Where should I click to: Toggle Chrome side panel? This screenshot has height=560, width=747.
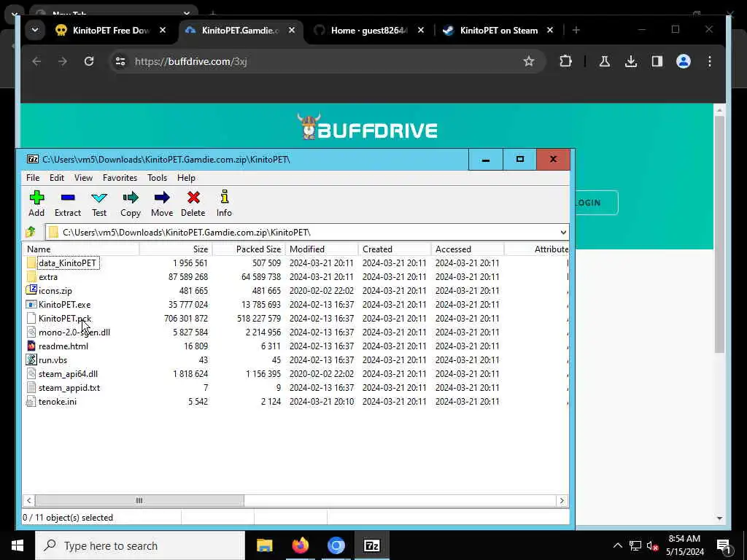(657, 61)
